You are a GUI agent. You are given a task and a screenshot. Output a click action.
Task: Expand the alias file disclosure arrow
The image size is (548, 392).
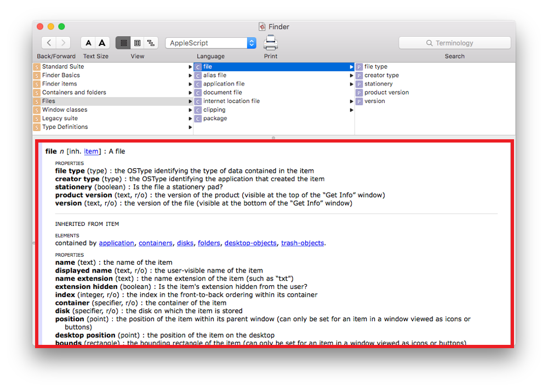[x=352, y=76]
